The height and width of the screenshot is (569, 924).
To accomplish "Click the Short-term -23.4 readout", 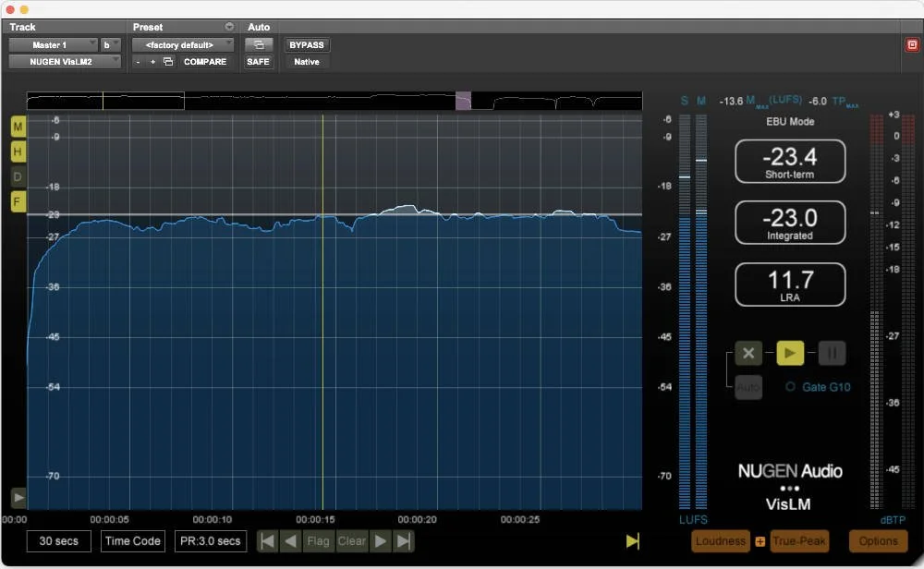I will (x=790, y=162).
